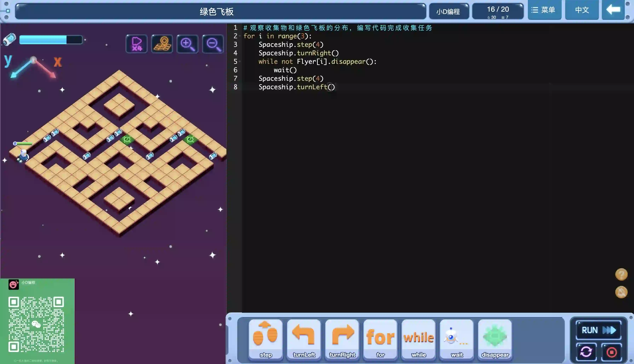
Task: Open the orange help question icon
Action: [621, 274]
